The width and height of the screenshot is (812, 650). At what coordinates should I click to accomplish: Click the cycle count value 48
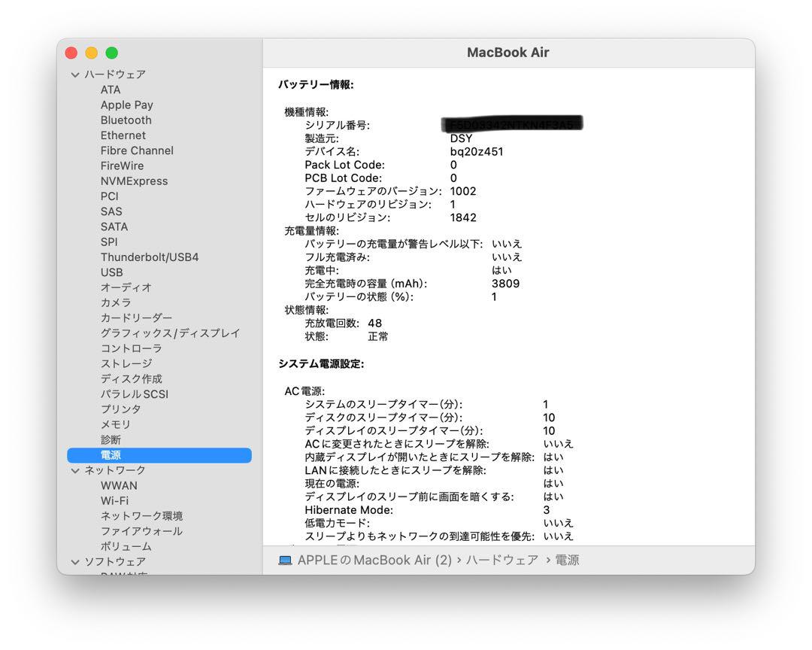[x=375, y=323]
